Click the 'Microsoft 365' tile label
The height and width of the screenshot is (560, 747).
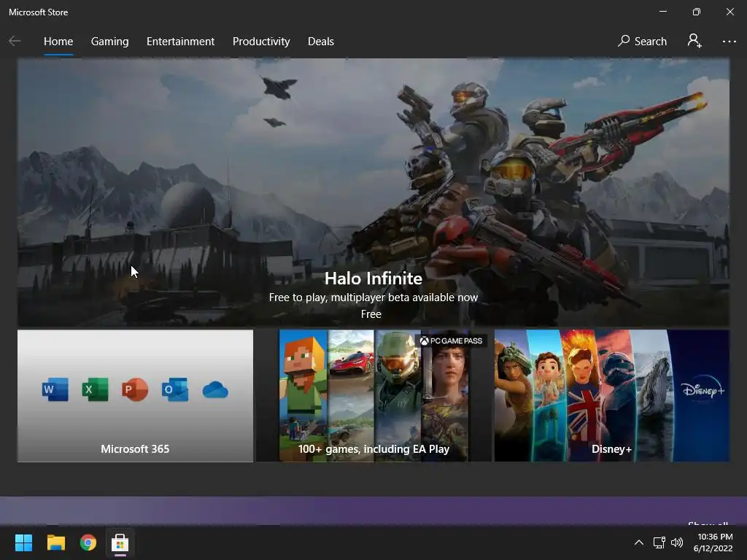click(x=135, y=449)
